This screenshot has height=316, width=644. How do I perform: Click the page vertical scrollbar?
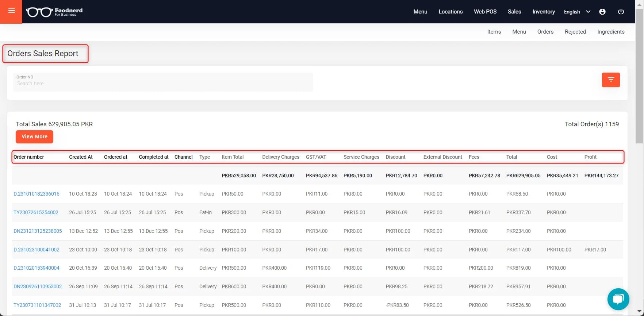pyautogui.click(x=639, y=77)
